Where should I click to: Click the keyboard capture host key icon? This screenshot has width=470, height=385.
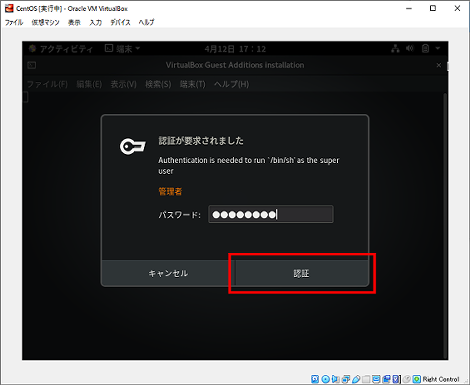pyautogui.click(x=417, y=379)
